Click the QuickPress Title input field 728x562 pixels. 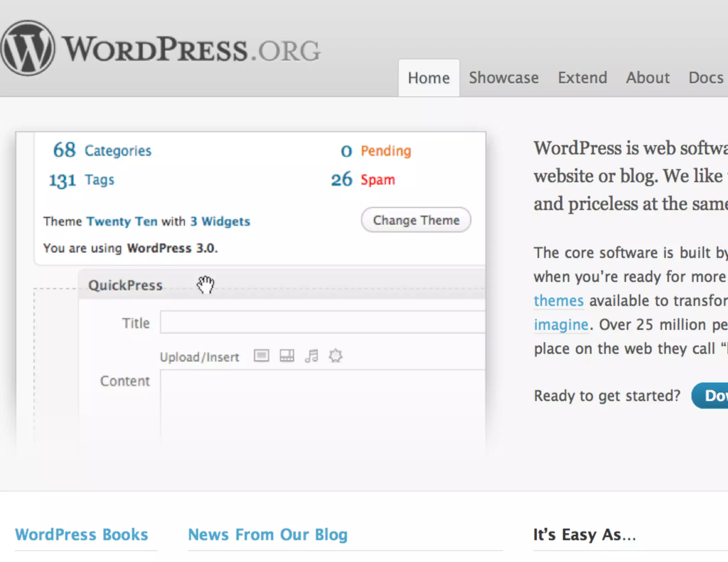(x=322, y=323)
